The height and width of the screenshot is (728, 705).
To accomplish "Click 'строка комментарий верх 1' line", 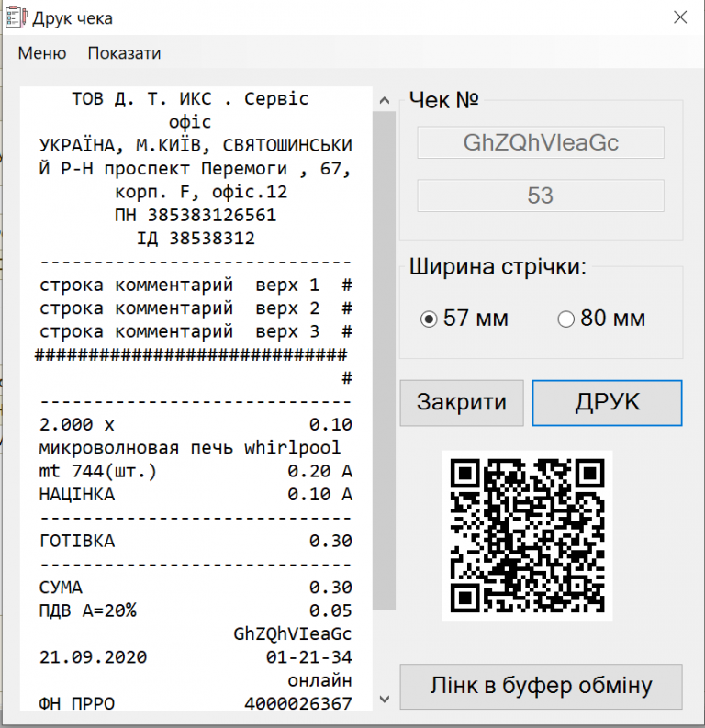I will [196, 285].
